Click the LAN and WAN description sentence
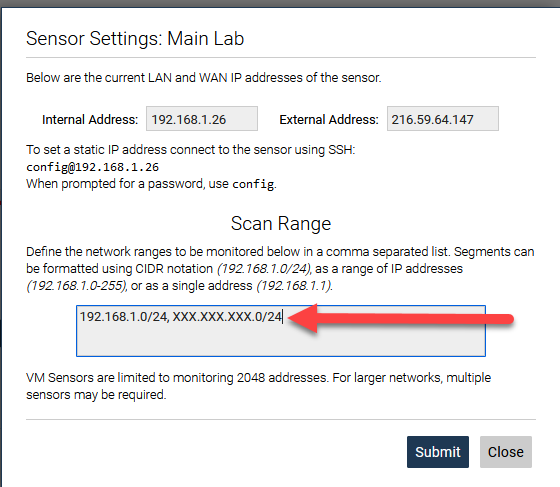 tap(204, 78)
